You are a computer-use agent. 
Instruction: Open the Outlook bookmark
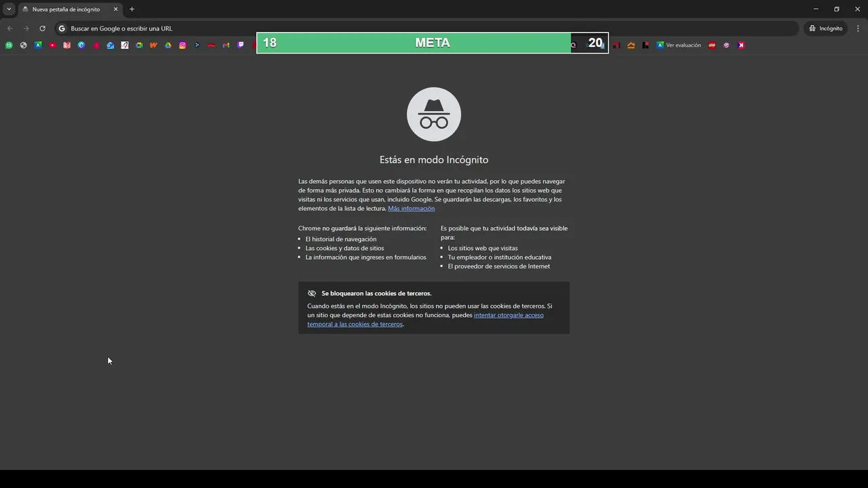point(110,45)
